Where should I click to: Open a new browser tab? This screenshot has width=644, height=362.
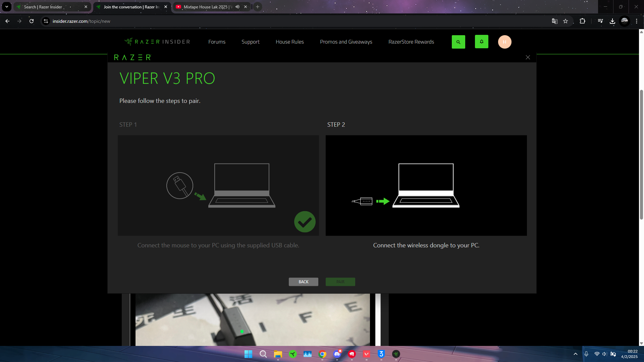tap(258, 7)
